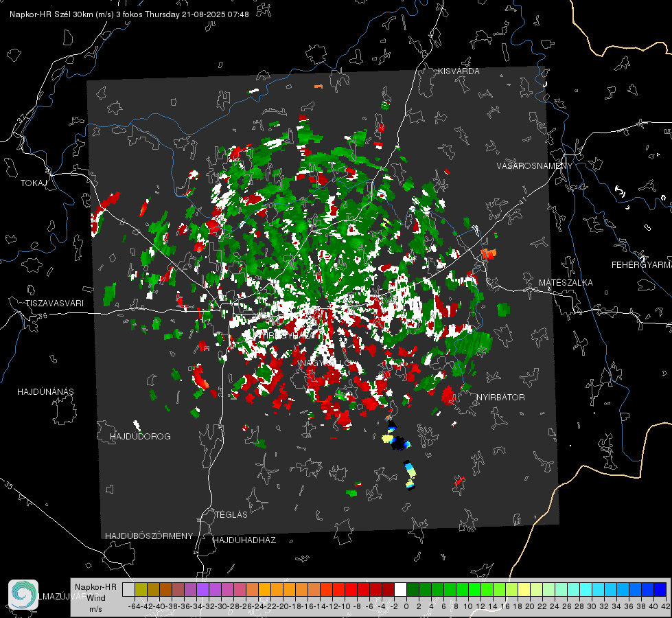
Task: Click the legend value label 42
Action: pyautogui.click(x=666, y=606)
